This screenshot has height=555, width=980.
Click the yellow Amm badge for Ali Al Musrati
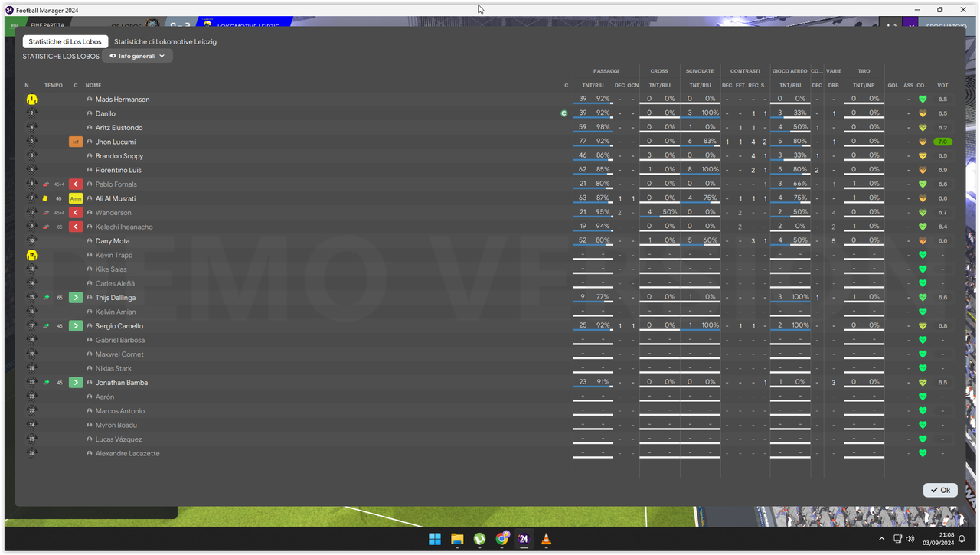[x=76, y=198]
